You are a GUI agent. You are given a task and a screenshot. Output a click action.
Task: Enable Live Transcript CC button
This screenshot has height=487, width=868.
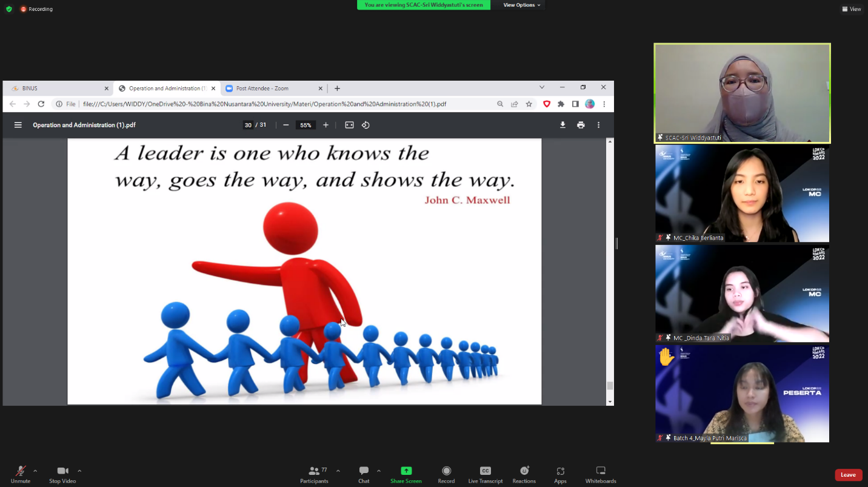click(x=486, y=474)
